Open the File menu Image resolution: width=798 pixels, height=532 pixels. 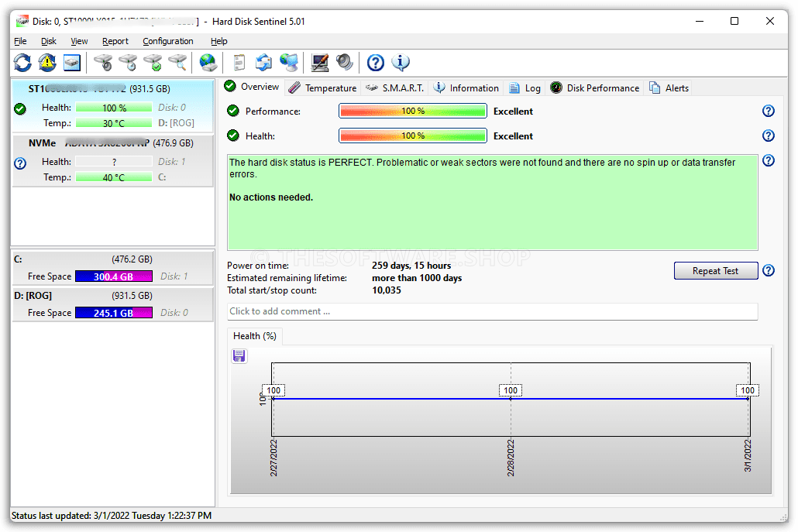[20, 41]
